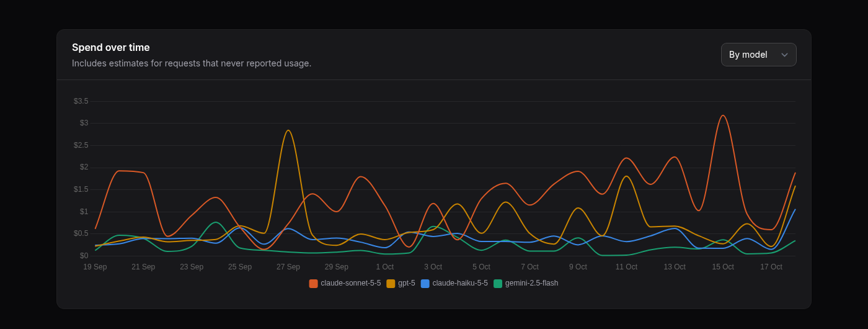The height and width of the screenshot is (329, 868).
Task: Click the $0.5 y-axis label
Action: (81, 233)
